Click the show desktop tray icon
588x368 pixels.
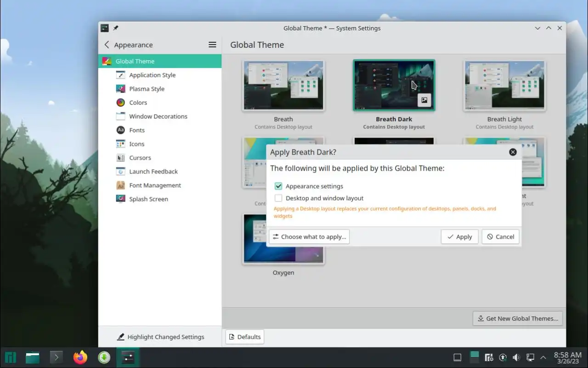(457, 357)
